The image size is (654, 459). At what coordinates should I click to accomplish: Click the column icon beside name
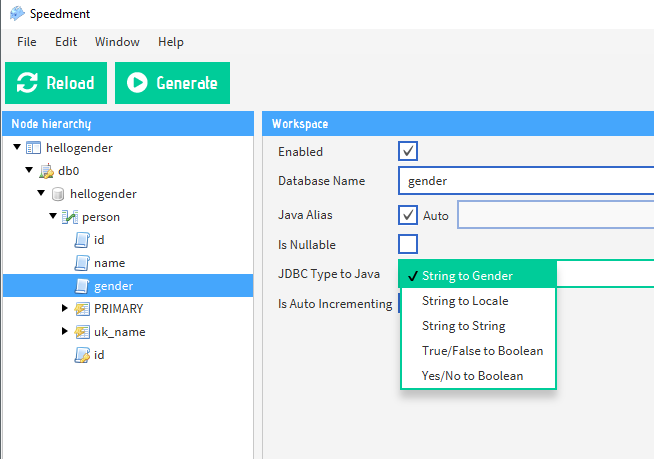click(x=82, y=263)
